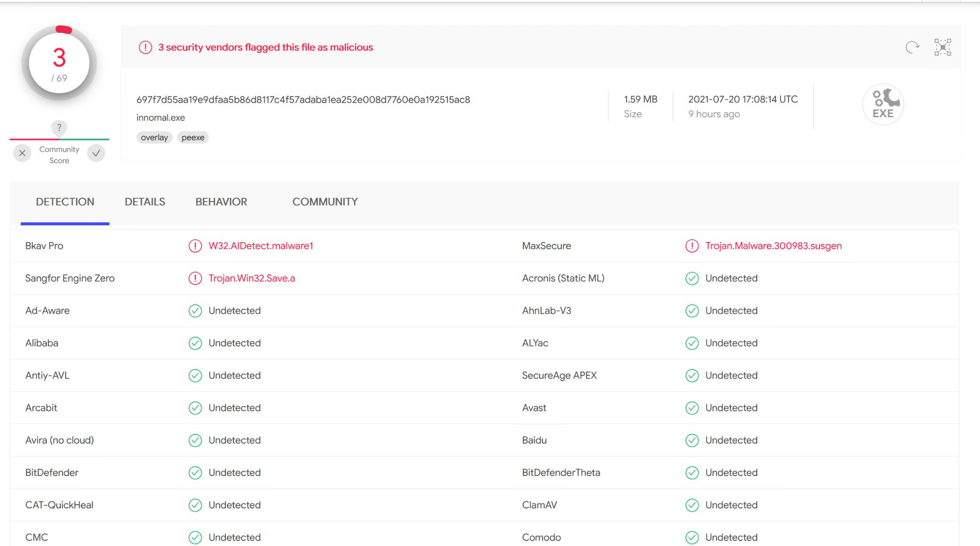Click the MaxSecure detection warning icon
980x546 pixels.
692,246
